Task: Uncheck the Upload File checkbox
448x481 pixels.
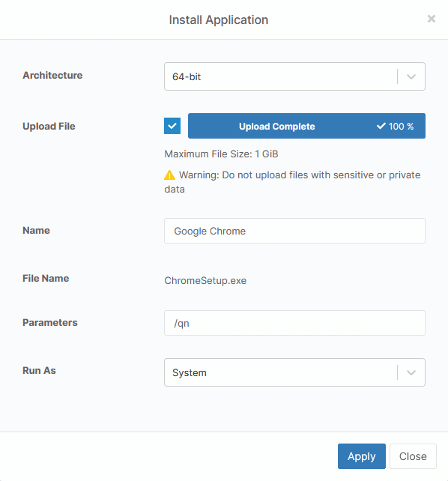Action: coord(172,126)
